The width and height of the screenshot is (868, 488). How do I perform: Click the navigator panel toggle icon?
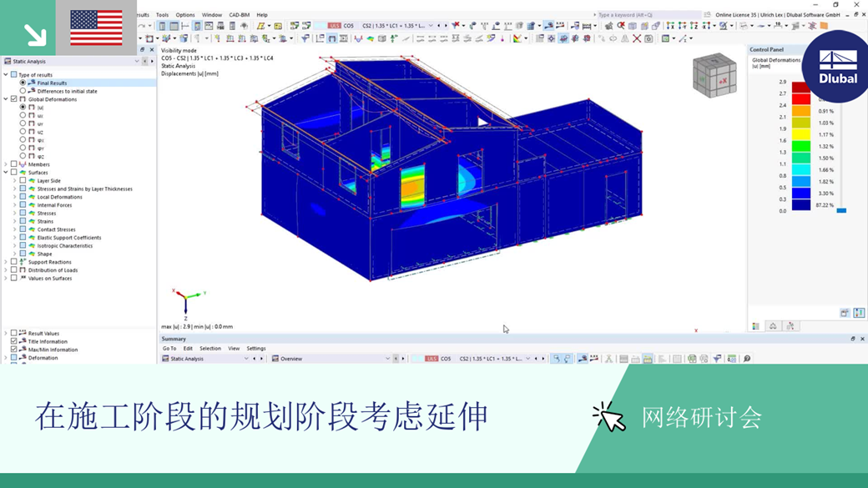click(x=162, y=26)
